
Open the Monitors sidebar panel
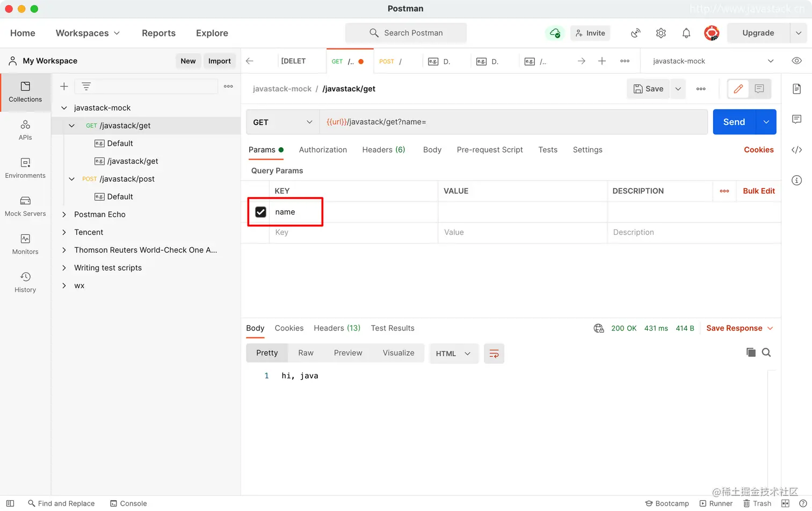tap(25, 244)
